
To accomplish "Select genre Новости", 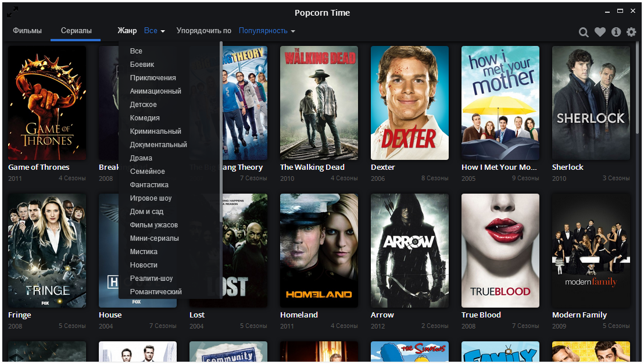I will (x=144, y=265).
